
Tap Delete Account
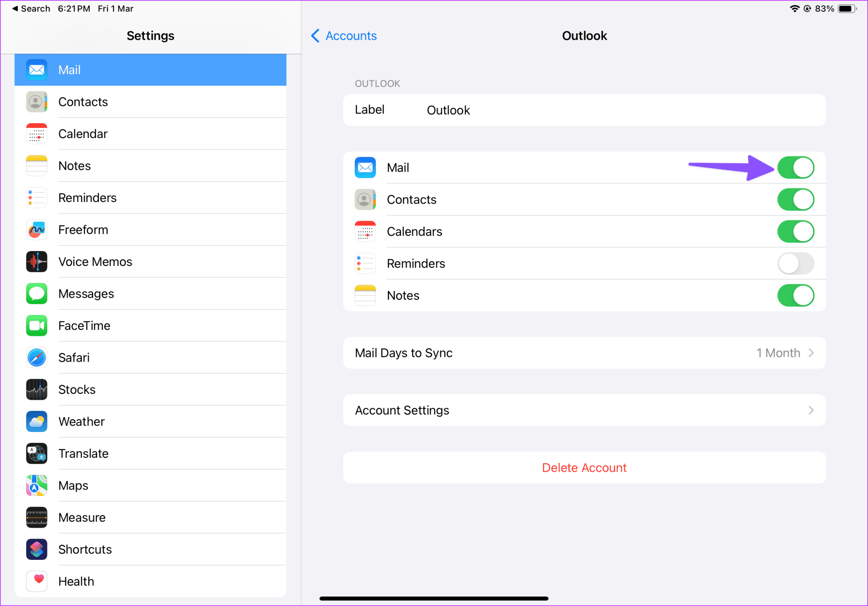(x=584, y=468)
